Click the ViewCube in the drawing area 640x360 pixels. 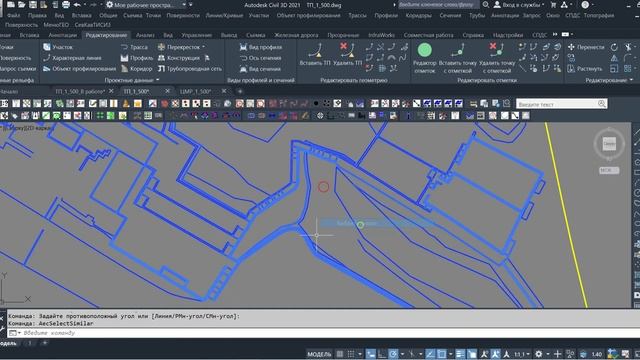tap(609, 144)
